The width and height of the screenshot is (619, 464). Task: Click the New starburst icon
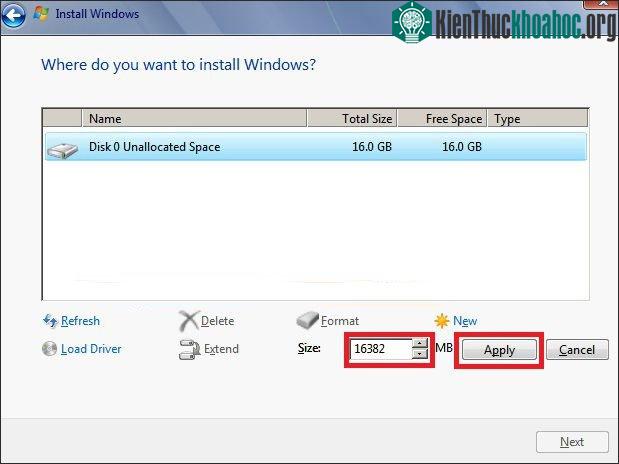442,321
